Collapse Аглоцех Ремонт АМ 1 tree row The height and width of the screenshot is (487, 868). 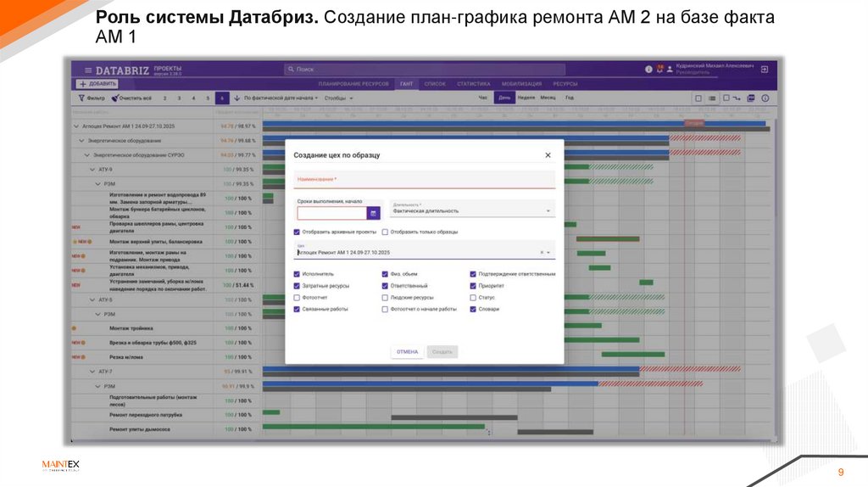(x=76, y=126)
